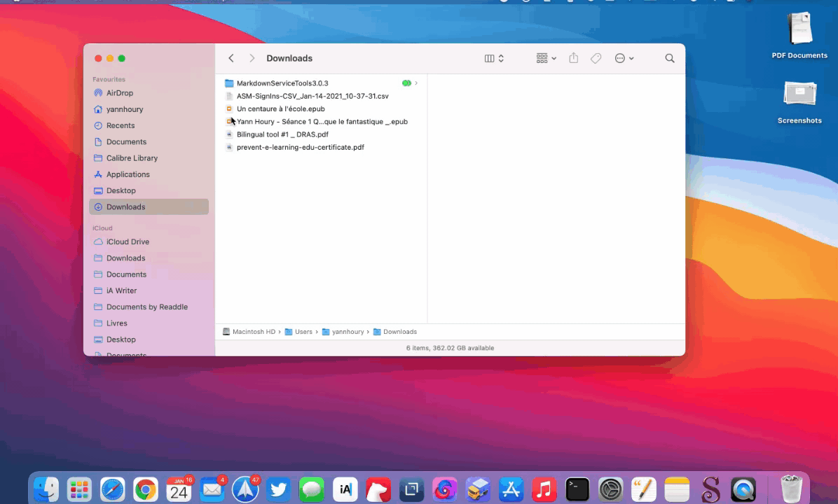Open the group-by options dropdown
This screenshot has width=838, height=504.
(547, 58)
